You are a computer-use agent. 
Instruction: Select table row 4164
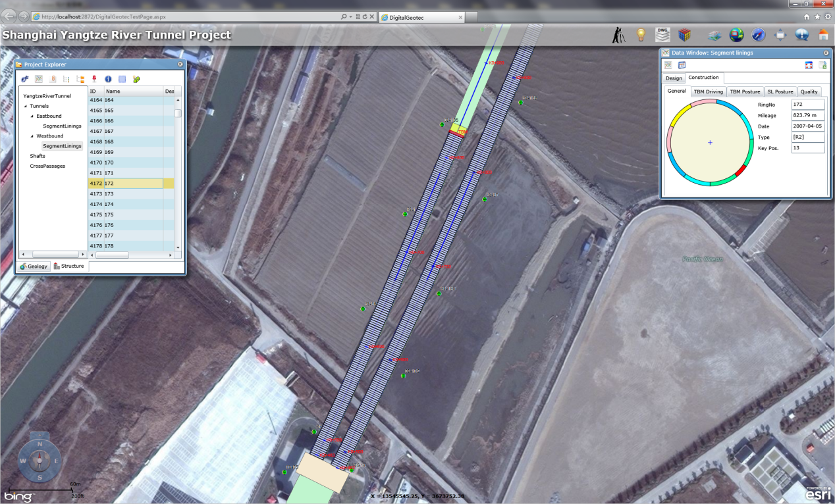[x=131, y=100]
